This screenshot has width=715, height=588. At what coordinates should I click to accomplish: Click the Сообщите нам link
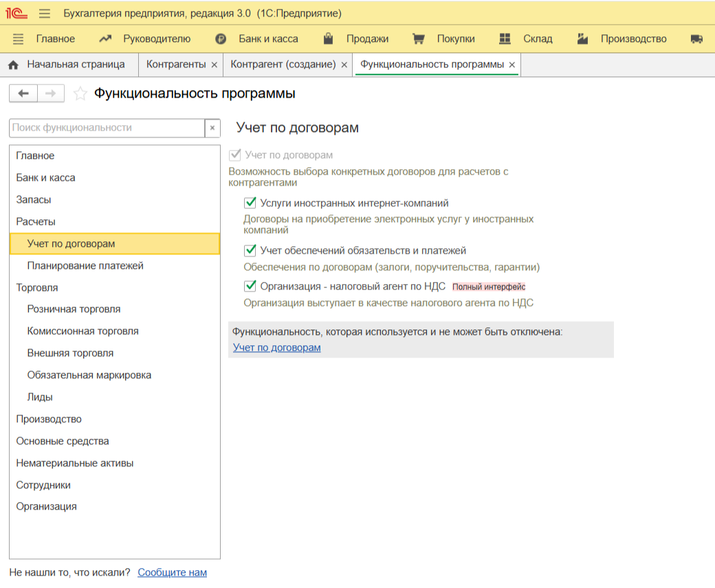point(172,572)
